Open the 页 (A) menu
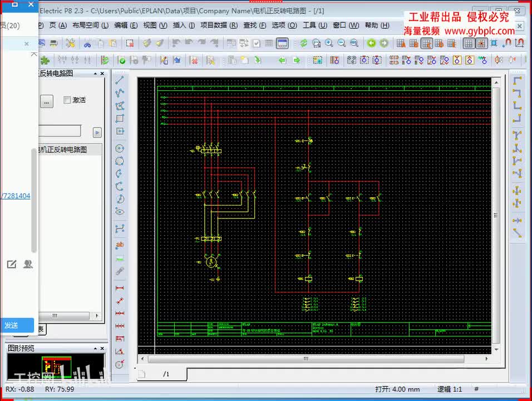 pyautogui.click(x=58, y=25)
